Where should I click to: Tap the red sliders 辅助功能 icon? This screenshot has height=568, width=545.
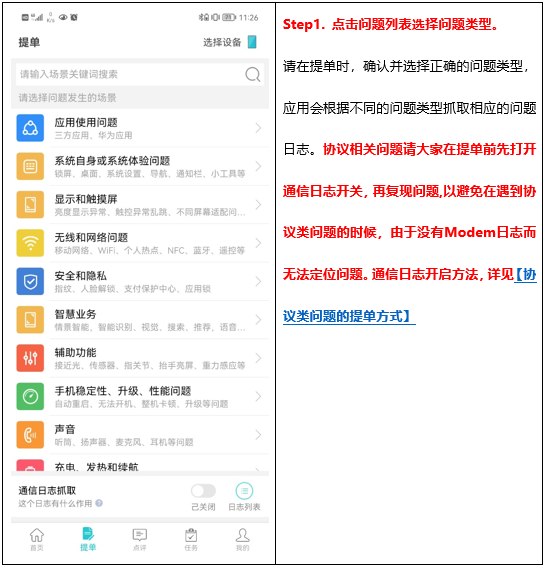click(x=30, y=358)
